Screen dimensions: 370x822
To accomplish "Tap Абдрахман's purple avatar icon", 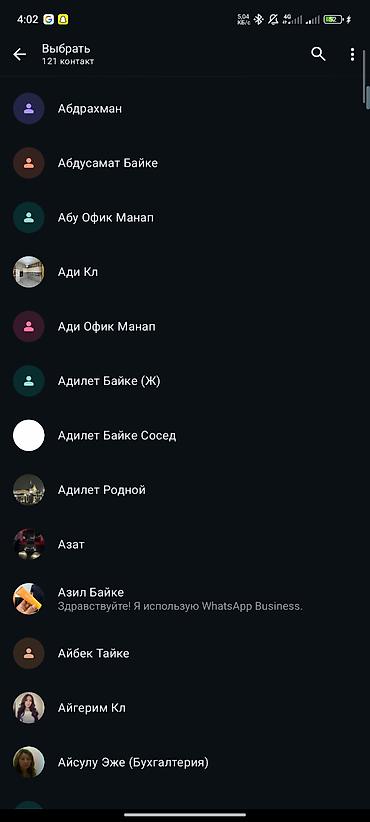I will 28,109.
